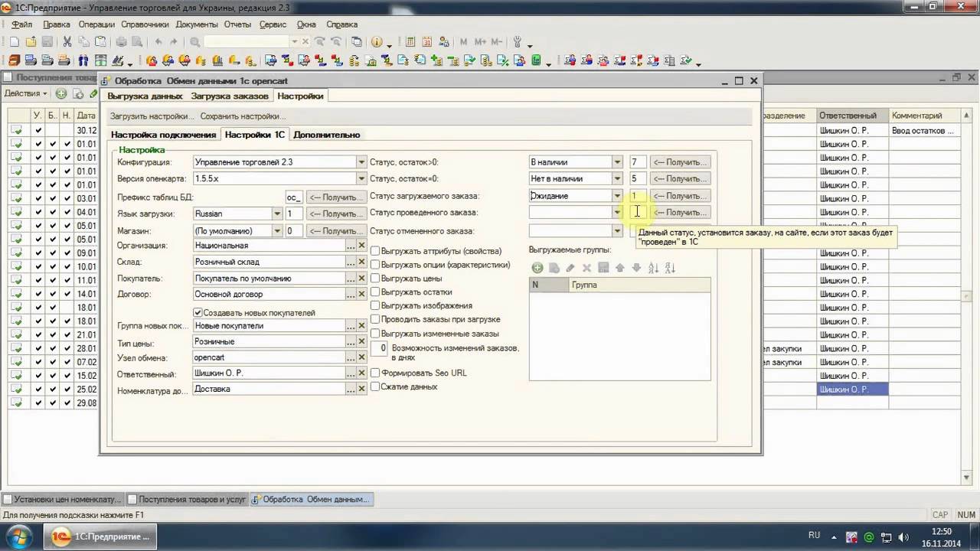The image size is (980, 551).
Task: Open the Сервис menu
Action: click(273, 24)
